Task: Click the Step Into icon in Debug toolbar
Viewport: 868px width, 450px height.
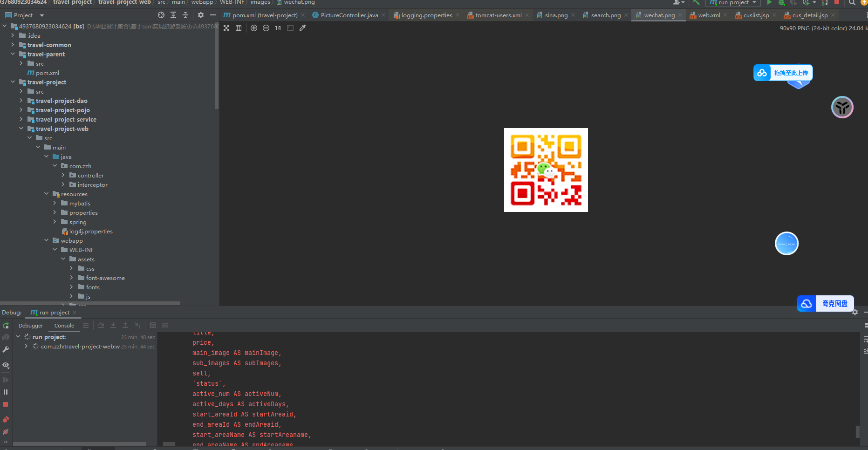Action: tap(113, 325)
